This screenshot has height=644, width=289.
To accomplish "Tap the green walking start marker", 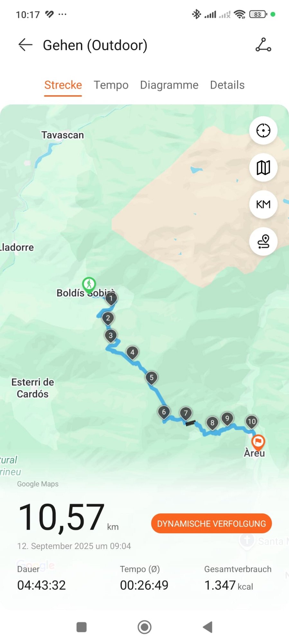I will [89, 285].
